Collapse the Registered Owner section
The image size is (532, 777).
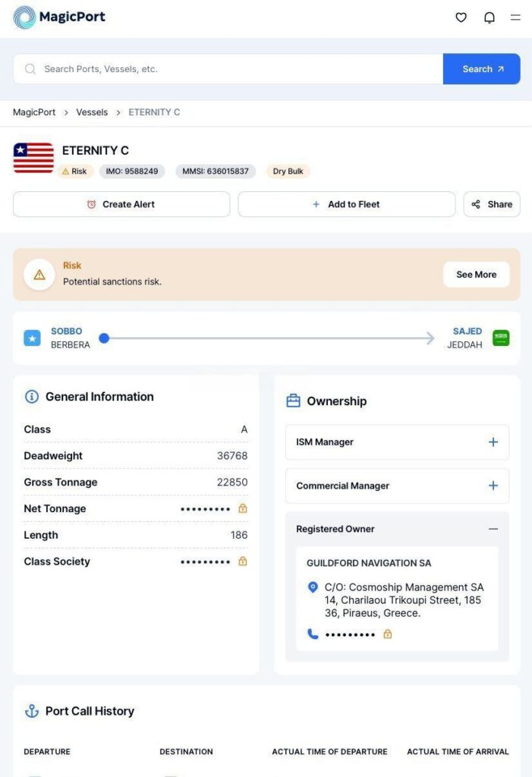493,529
